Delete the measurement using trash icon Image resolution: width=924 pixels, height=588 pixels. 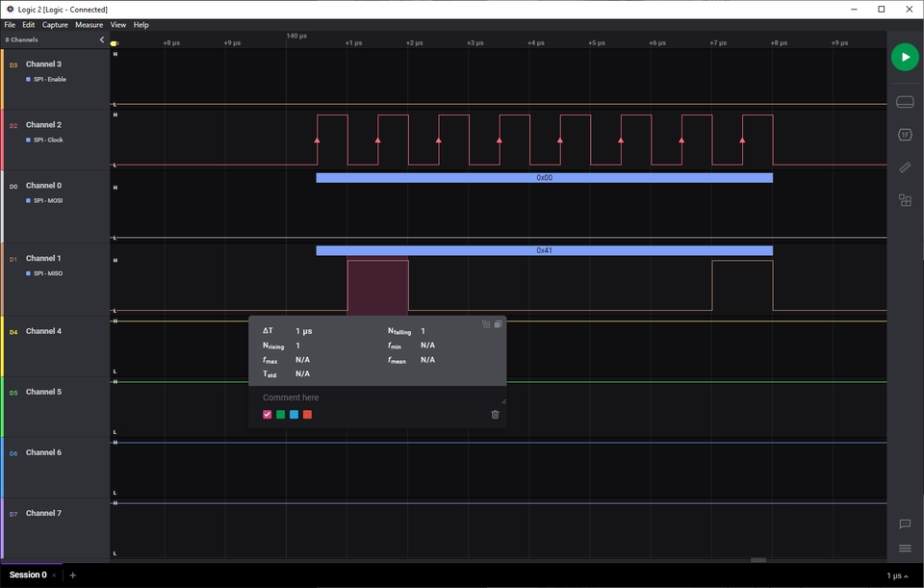[495, 415]
